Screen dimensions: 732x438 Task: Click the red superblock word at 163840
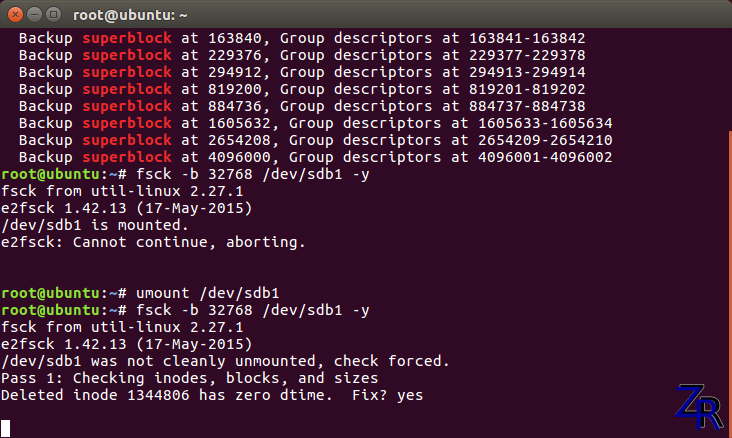click(127, 38)
